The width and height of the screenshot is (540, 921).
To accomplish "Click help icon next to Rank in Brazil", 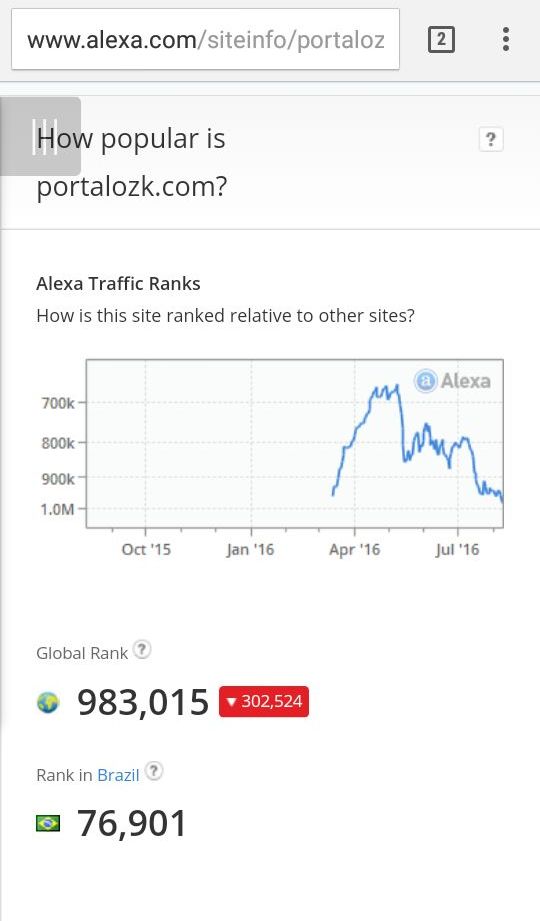I will tap(153, 771).
